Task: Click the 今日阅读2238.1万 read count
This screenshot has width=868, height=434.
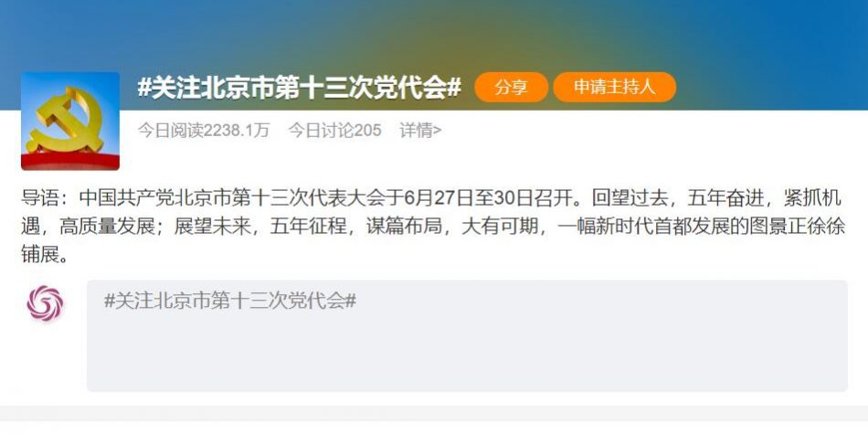Action: point(204,131)
